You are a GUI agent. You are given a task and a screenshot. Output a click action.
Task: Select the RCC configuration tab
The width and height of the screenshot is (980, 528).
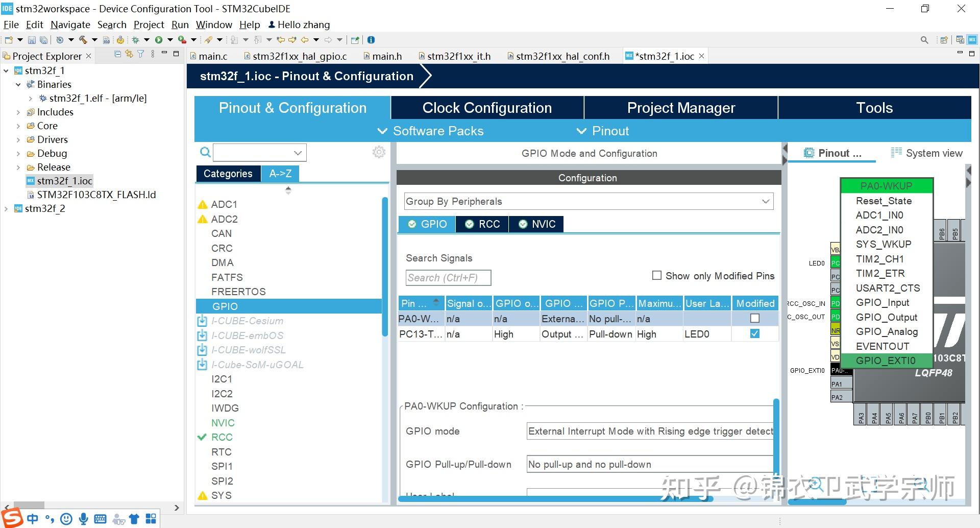[x=482, y=224]
